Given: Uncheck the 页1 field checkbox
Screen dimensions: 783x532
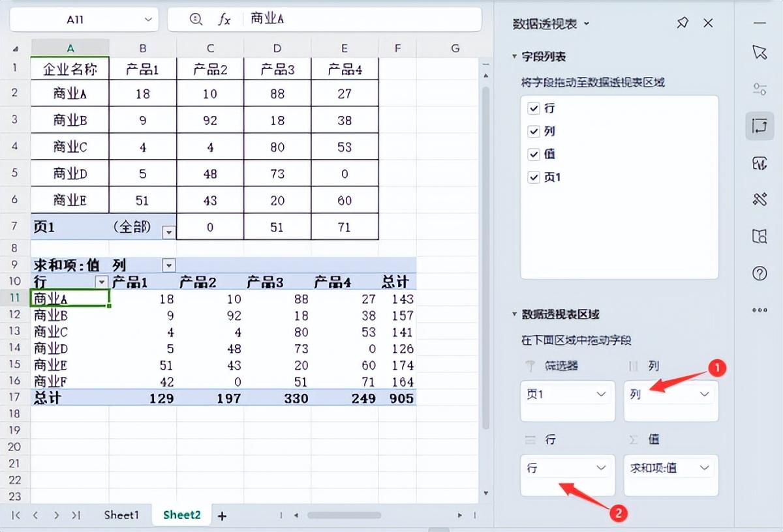Looking at the screenshot, I should tap(534, 177).
